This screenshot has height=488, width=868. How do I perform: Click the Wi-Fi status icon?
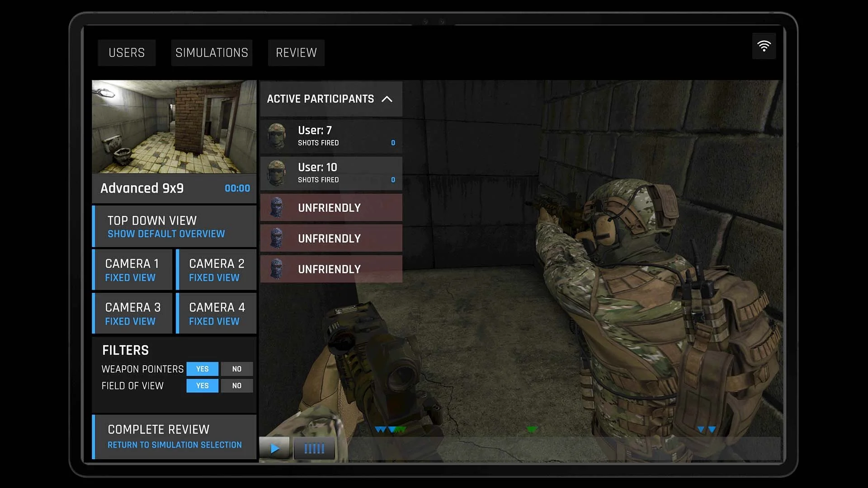click(764, 46)
